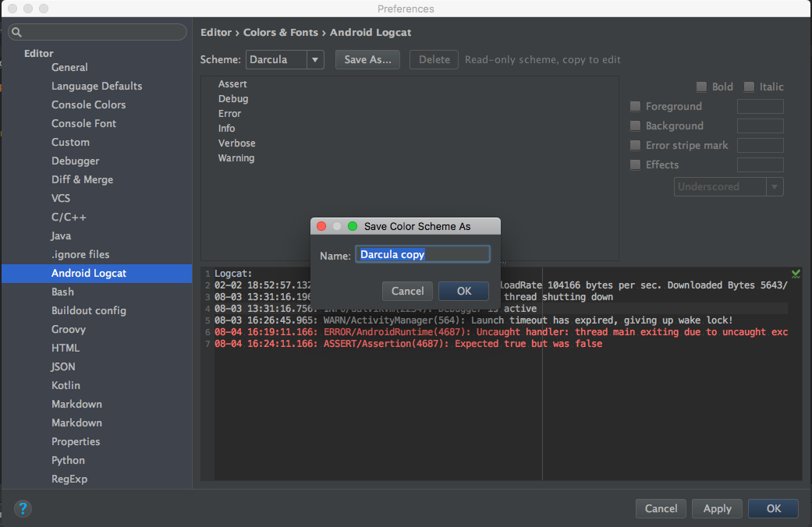Image resolution: width=812 pixels, height=527 pixels.
Task: Click the Error stripe mark color swatch
Action: [x=760, y=146]
